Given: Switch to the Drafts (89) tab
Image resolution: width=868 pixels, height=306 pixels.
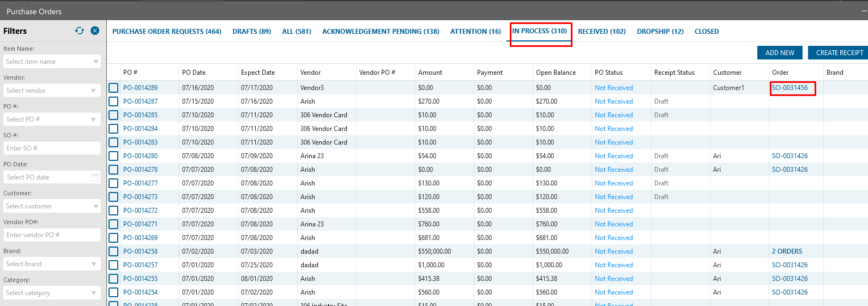Looking at the screenshot, I should [x=251, y=32].
